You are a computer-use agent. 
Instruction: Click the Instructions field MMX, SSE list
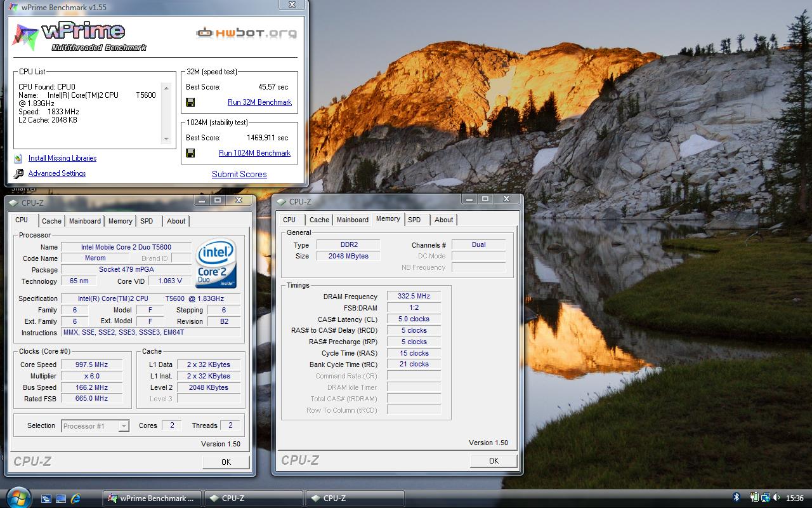(151, 333)
